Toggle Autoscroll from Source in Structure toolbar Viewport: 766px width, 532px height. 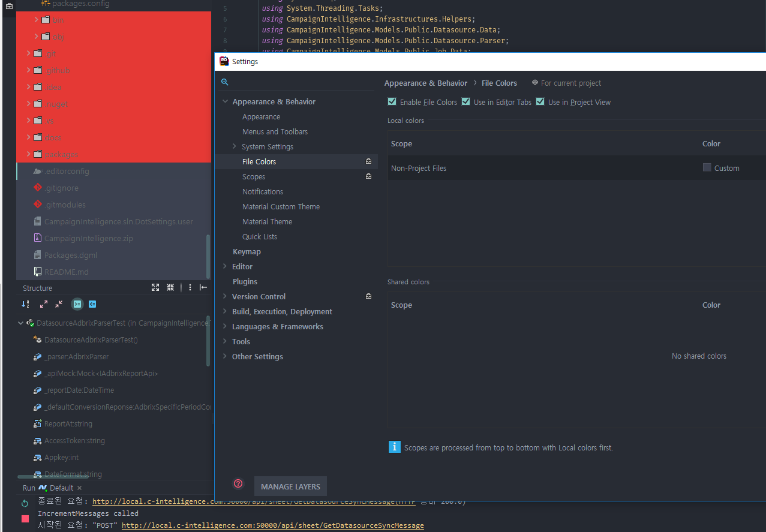pos(92,304)
